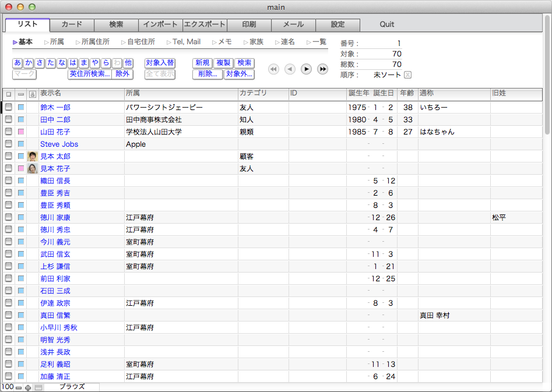Go to the next record arrow button
Screen dimensions: 552x392
(x=306, y=69)
